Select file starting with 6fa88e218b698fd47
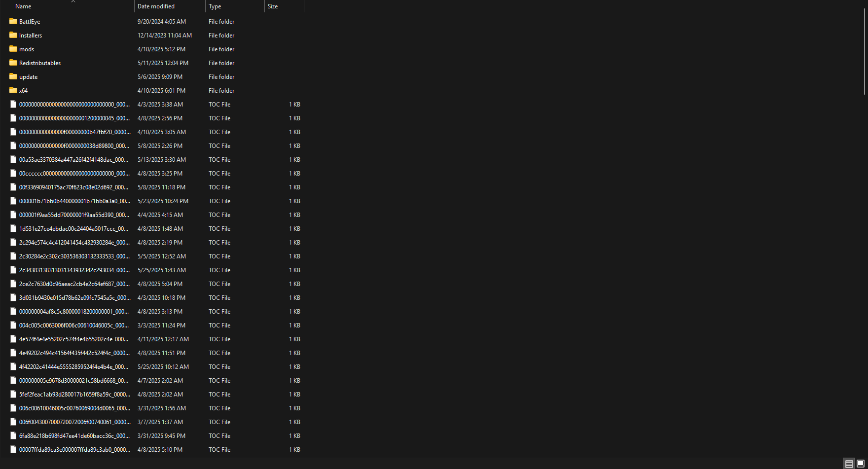This screenshot has height=469, width=868. (74, 436)
